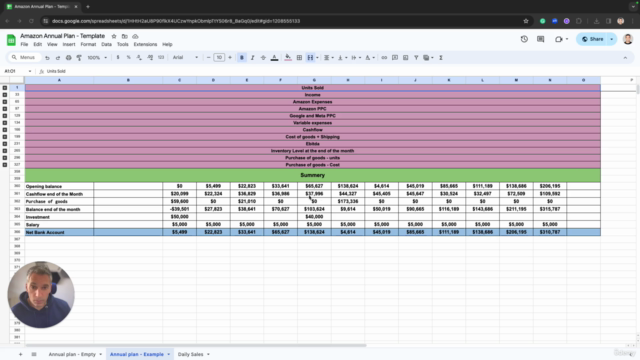Open functions sigma menu
640x360 pixels.
tap(441, 58)
